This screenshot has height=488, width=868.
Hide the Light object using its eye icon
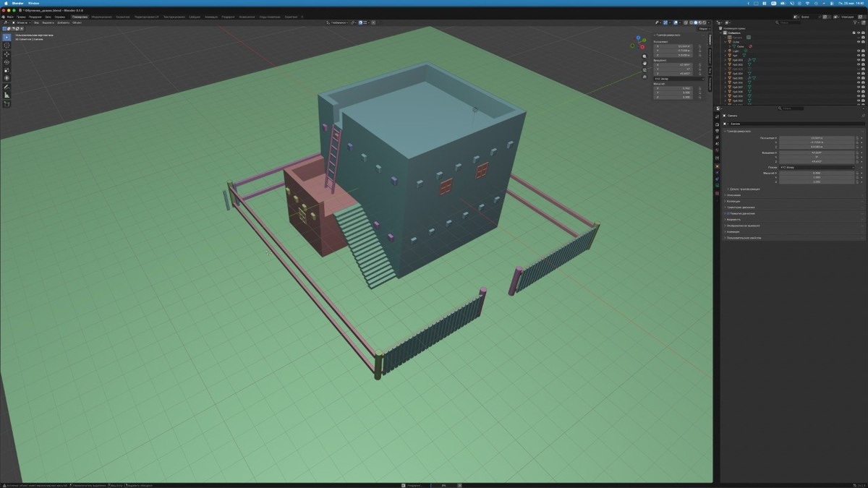click(x=858, y=51)
